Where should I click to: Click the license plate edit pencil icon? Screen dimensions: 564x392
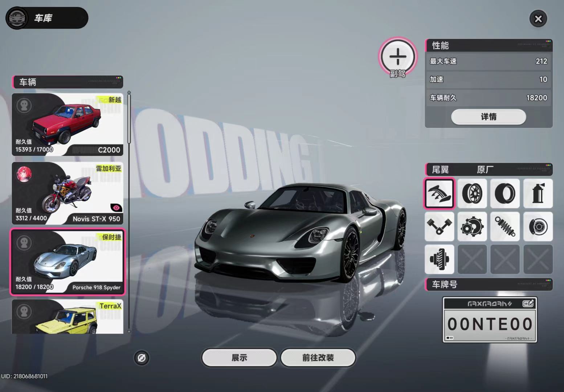coord(528,303)
